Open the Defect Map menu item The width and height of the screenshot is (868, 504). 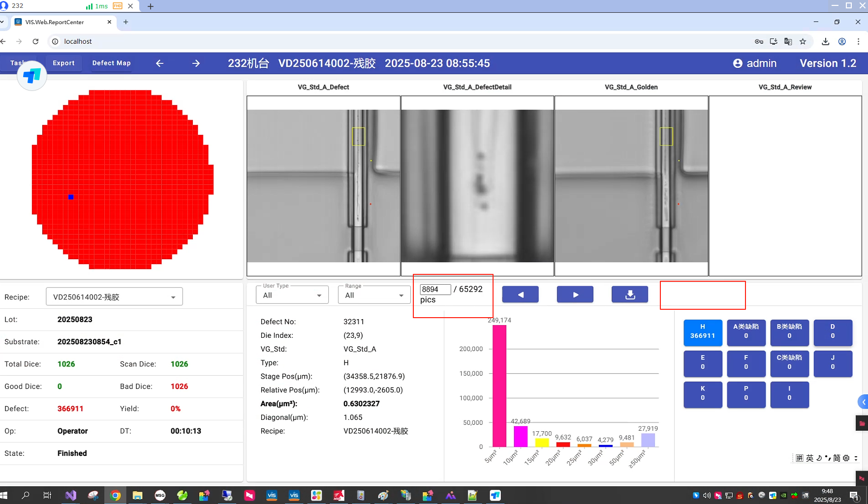click(111, 63)
